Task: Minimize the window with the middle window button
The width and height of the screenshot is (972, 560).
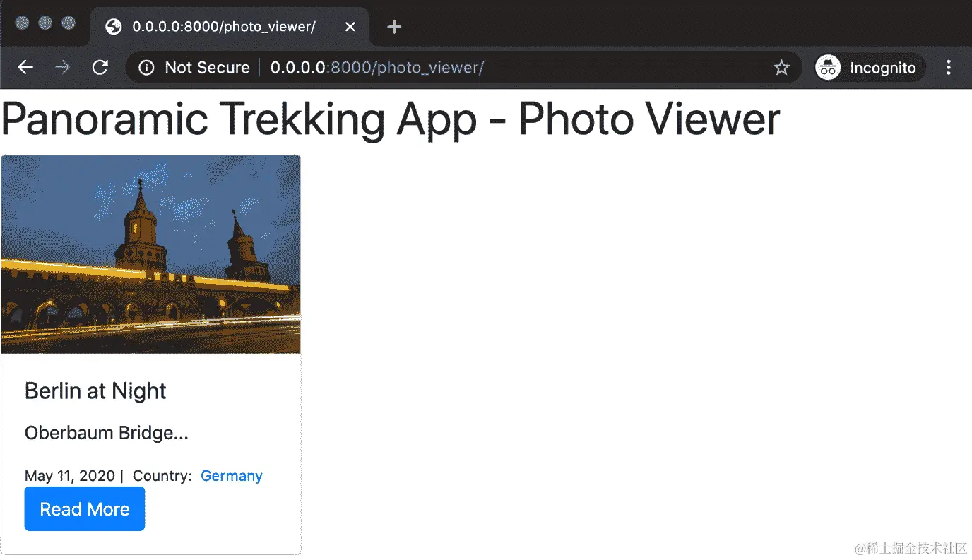Action: (x=45, y=23)
